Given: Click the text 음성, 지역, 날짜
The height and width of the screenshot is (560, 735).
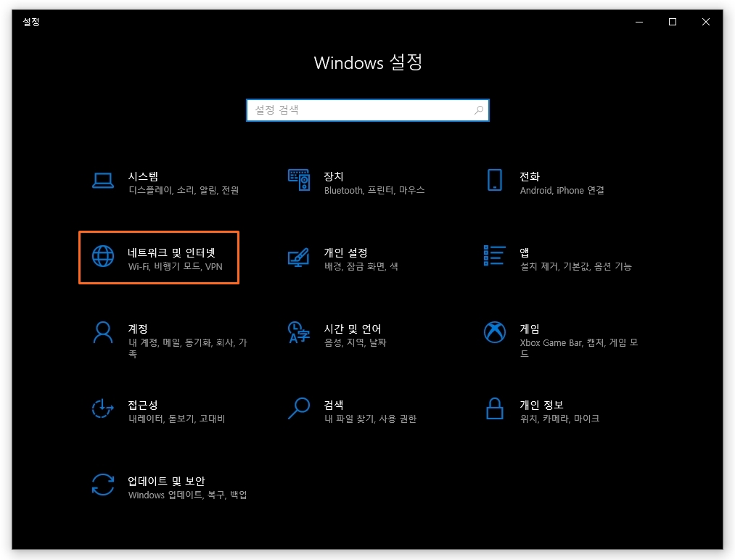Looking at the screenshot, I should tap(355, 342).
